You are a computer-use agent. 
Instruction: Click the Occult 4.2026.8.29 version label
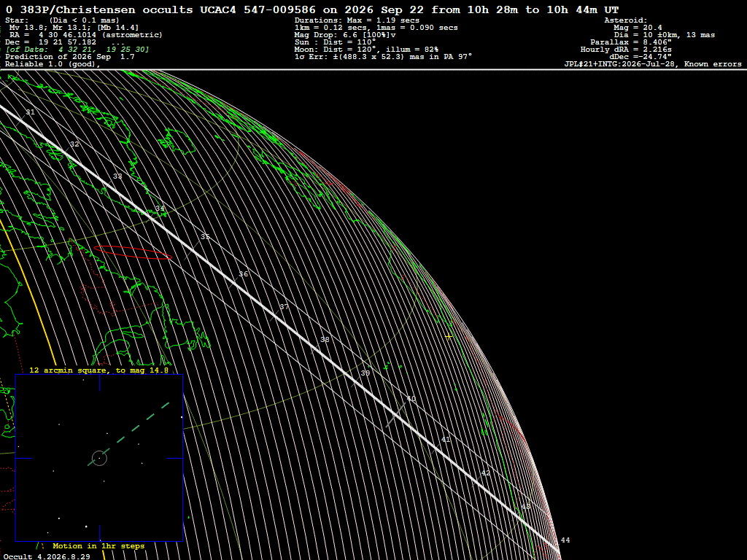(x=47, y=556)
